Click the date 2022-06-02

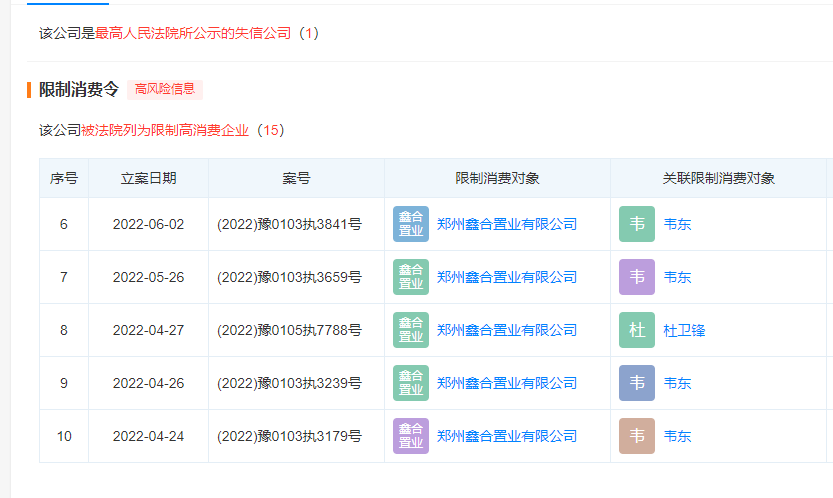point(148,224)
